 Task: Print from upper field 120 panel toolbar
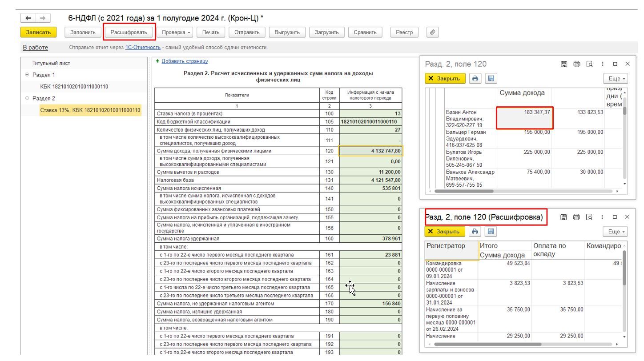click(475, 79)
